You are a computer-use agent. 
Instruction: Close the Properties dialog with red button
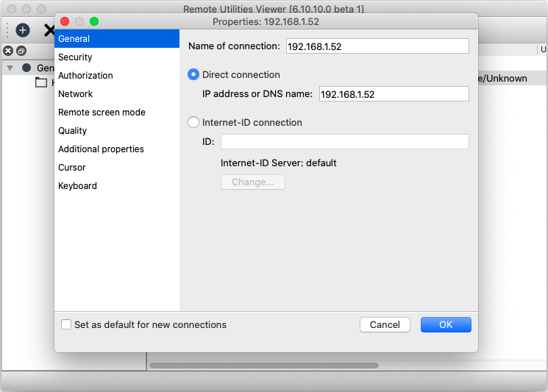[x=65, y=22]
